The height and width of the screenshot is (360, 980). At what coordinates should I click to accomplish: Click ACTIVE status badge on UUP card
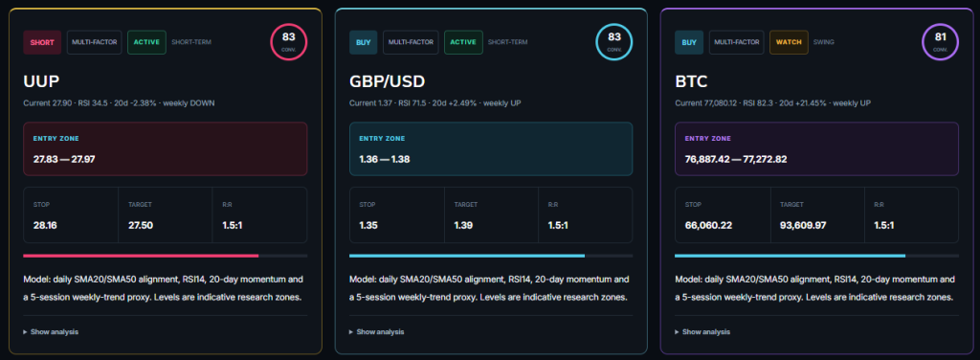tap(146, 42)
